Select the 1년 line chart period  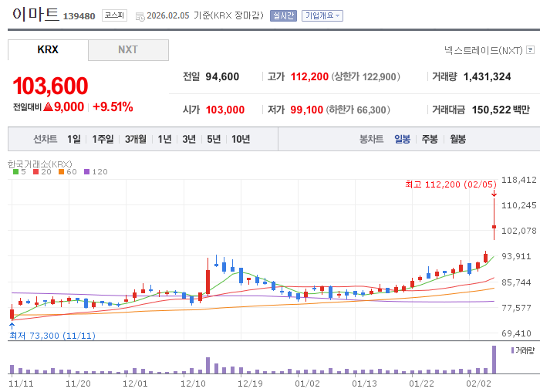click(164, 139)
